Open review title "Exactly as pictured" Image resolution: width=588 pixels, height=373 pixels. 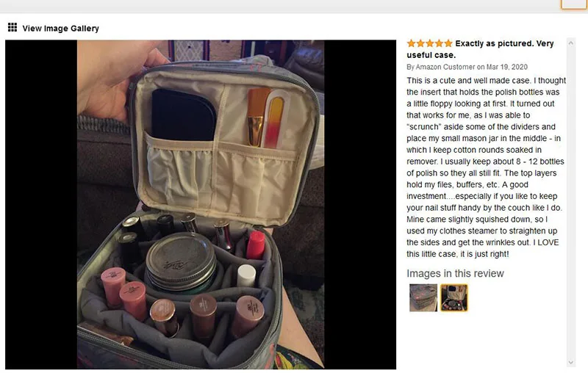[x=480, y=49]
